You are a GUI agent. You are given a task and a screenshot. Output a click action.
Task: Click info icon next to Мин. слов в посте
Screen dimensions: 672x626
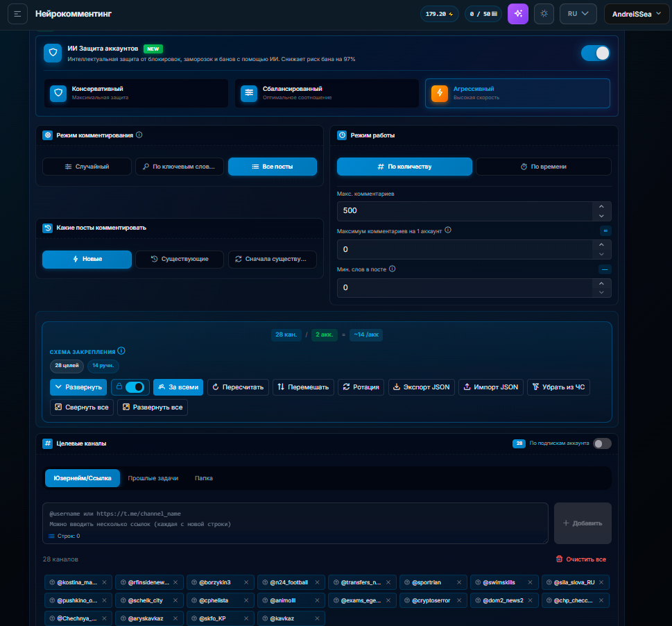(x=392, y=269)
